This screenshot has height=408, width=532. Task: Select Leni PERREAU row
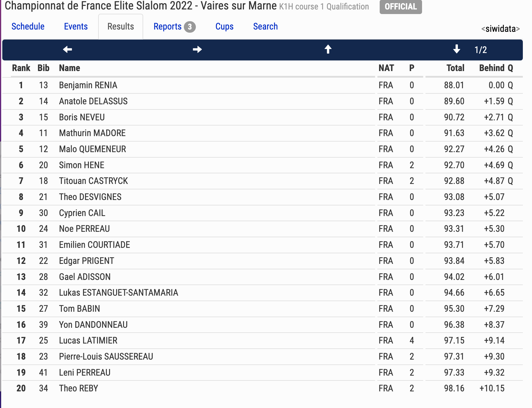(x=263, y=373)
